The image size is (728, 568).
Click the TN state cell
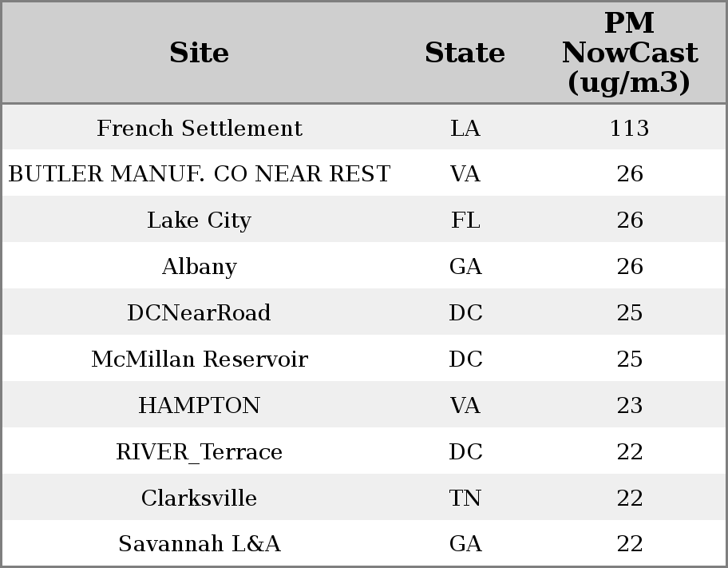(465, 498)
